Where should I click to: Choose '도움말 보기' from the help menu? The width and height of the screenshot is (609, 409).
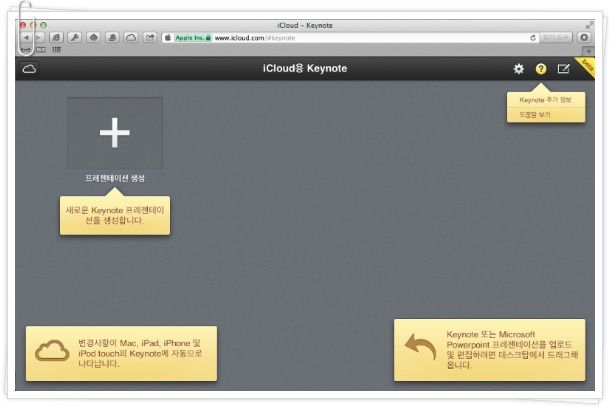[545, 115]
